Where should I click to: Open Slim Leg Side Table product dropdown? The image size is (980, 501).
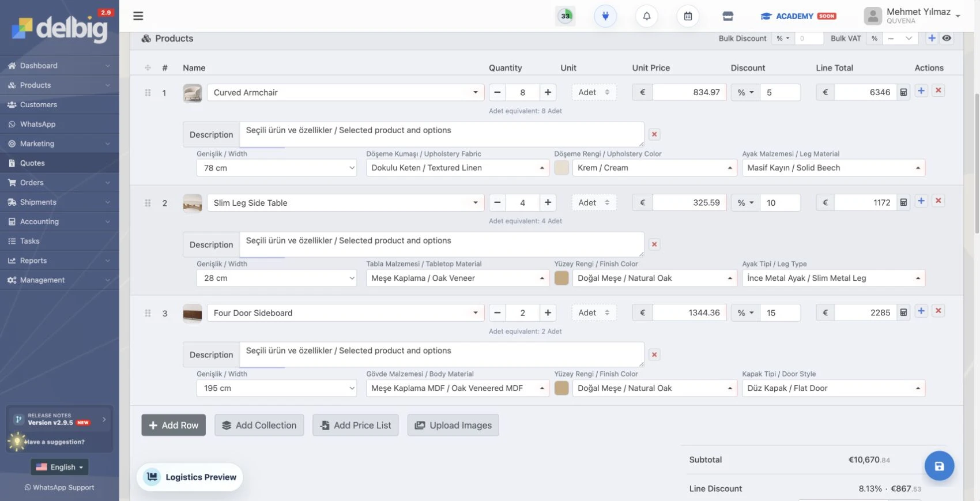(345, 202)
